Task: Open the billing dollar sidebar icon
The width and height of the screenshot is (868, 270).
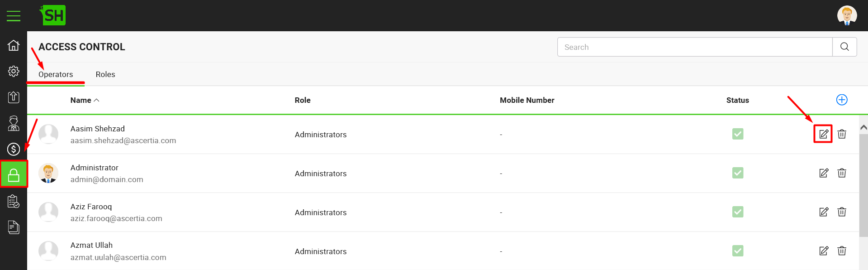Action: (14, 149)
